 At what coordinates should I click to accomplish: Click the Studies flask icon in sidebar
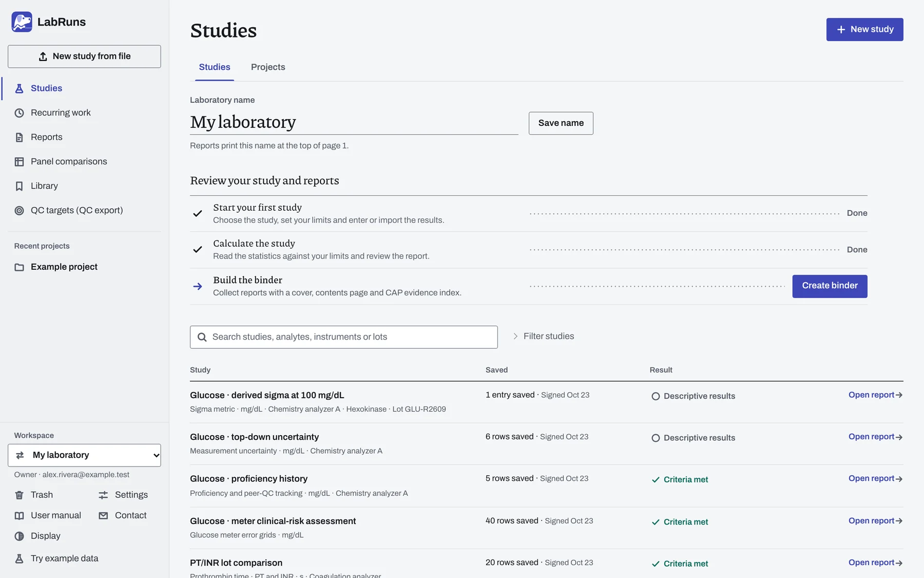click(x=19, y=88)
